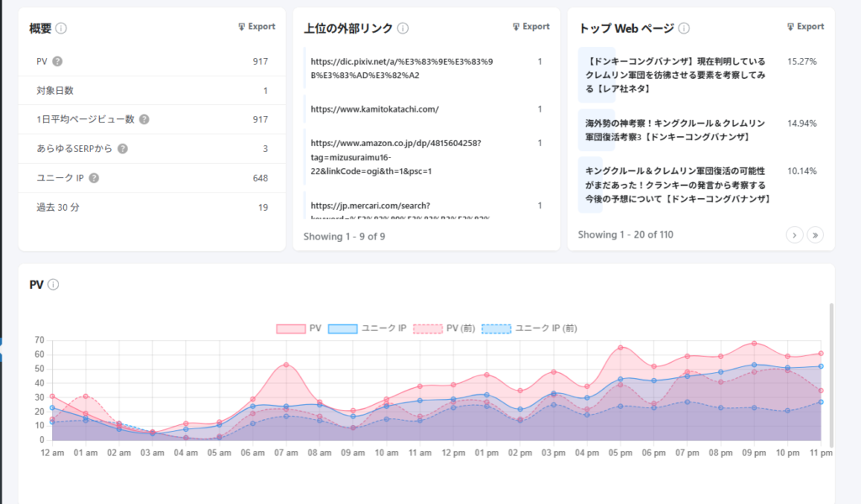Click the value 3 for あらゆるSERPから
This screenshot has width=861, height=504.
(x=265, y=150)
